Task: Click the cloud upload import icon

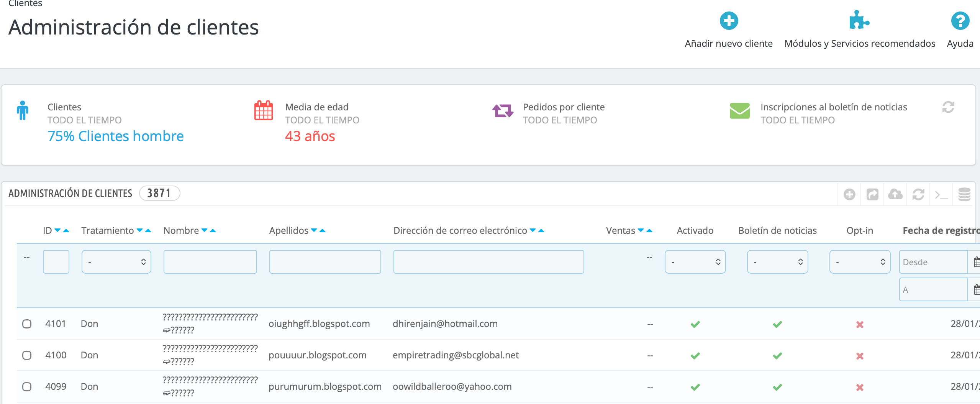Action: 895,195
